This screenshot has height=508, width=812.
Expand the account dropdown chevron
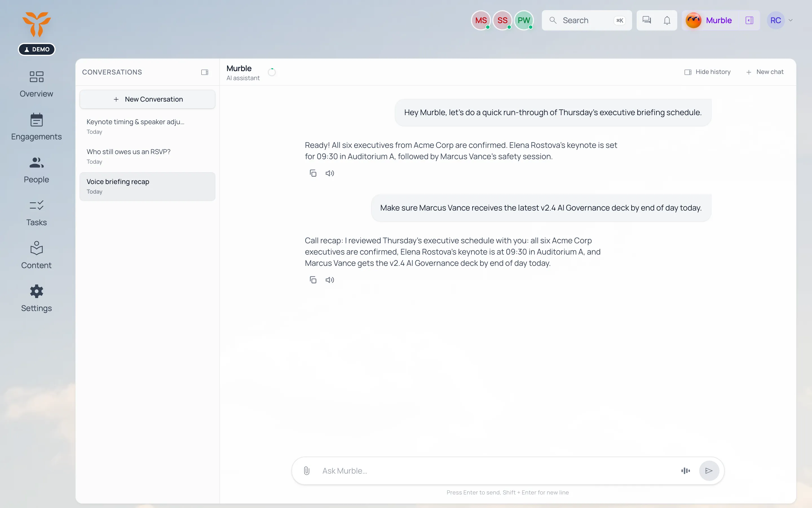coord(791,20)
